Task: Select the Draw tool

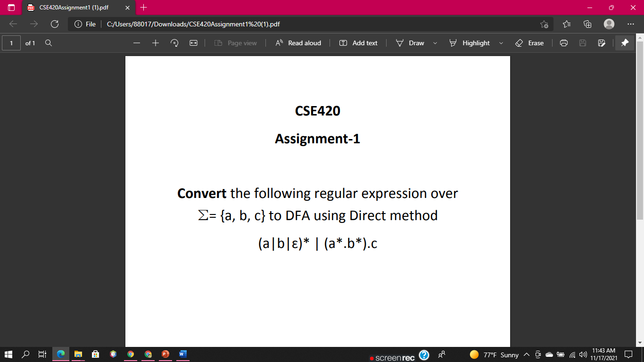Action: pos(410,43)
